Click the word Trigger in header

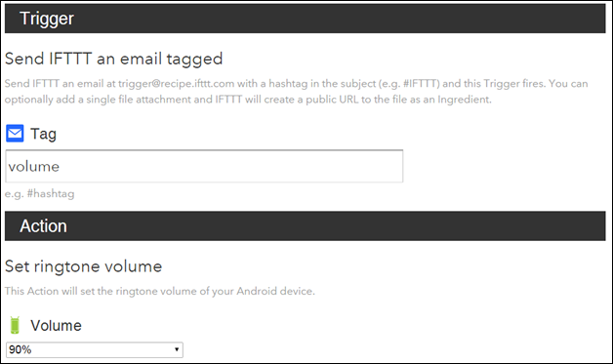[47, 19]
